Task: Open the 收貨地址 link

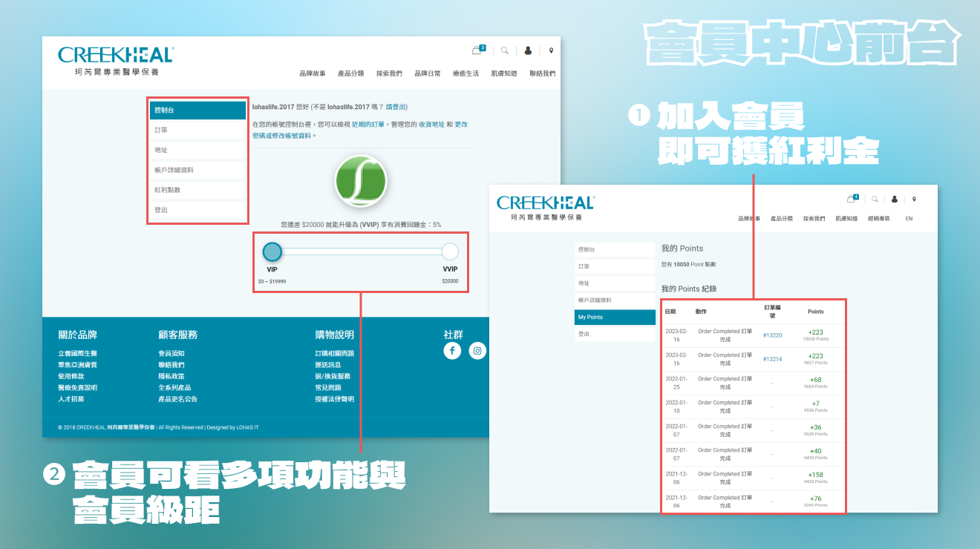Action: tap(431, 125)
